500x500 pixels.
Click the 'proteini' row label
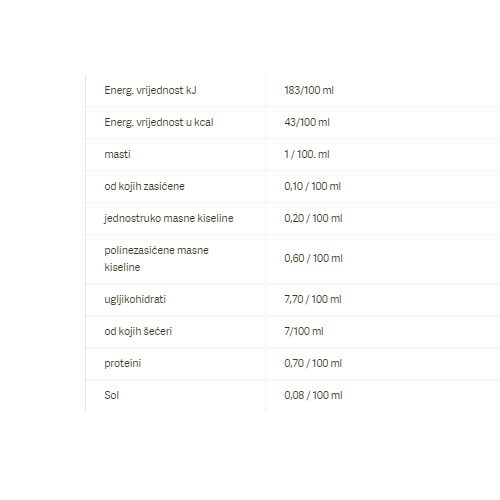[x=123, y=363]
